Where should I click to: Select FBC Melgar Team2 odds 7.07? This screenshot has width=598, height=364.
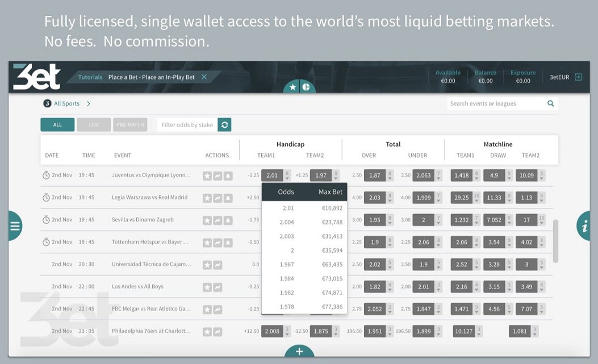526,309
